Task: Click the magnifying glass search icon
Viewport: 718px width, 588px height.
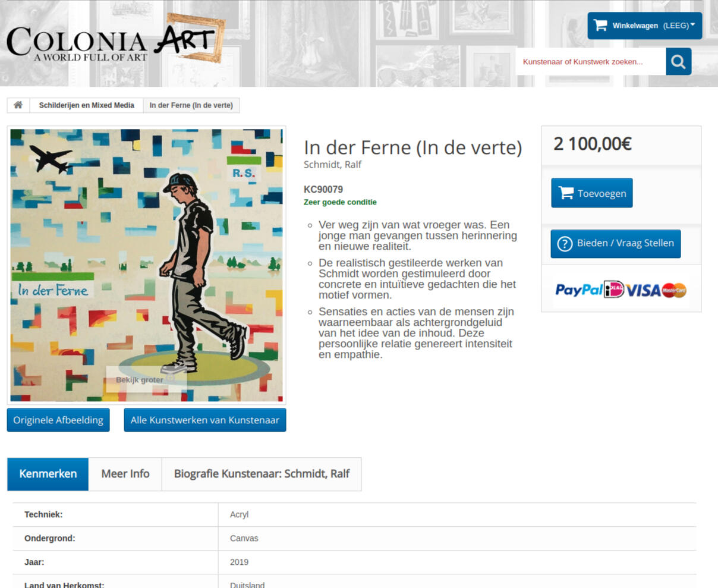Action: point(678,61)
